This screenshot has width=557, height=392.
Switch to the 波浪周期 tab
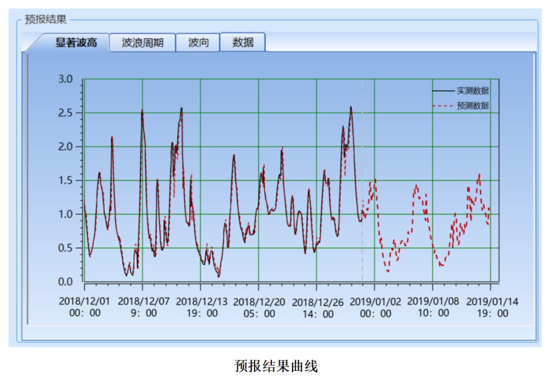pos(142,43)
